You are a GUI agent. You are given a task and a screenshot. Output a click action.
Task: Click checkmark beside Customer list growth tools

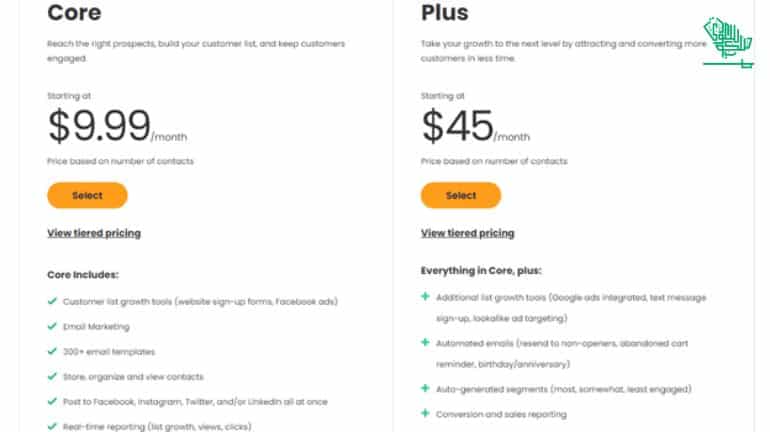[52, 301]
